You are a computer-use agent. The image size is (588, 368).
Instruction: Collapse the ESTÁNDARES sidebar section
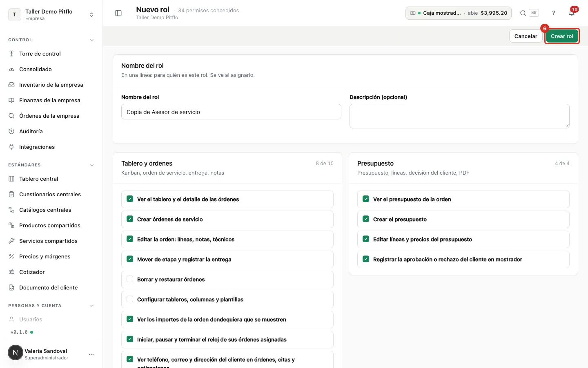point(92,165)
